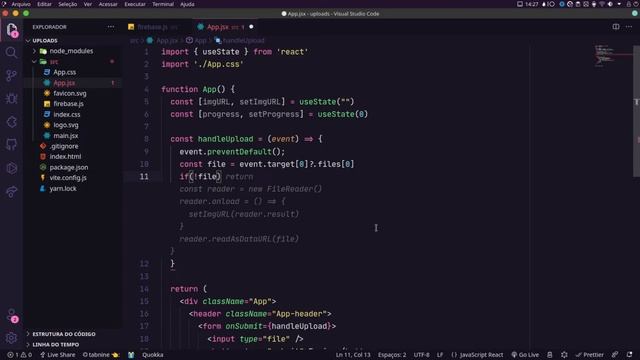Viewport: 640px width, 360px height.
Task: Open vite.config.js in the explorer
Action: point(68,178)
